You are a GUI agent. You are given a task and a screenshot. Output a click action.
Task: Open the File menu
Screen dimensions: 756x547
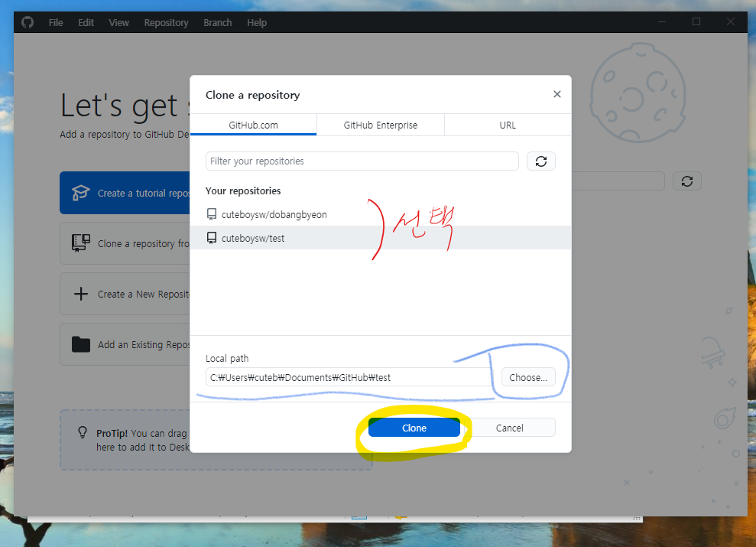point(56,23)
